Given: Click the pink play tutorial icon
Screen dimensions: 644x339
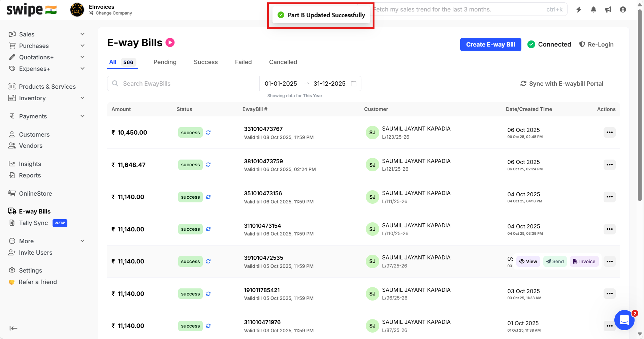Looking at the screenshot, I should pos(170,43).
